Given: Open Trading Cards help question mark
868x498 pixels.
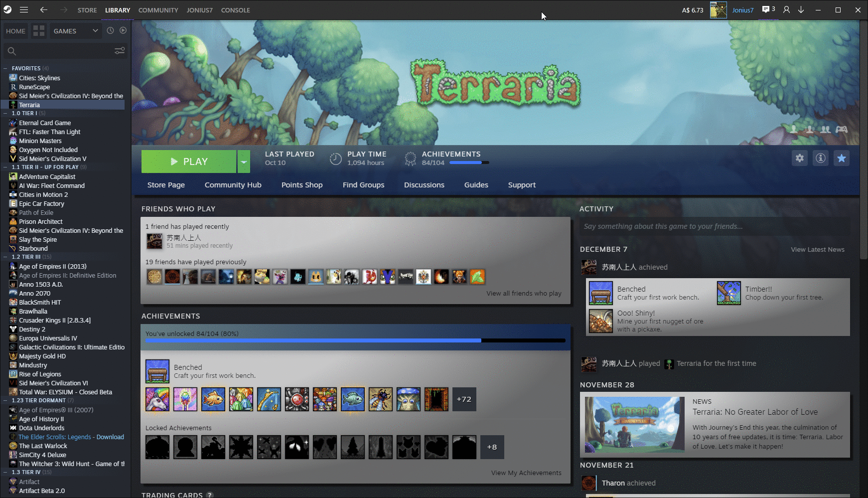Looking at the screenshot, I should [x=210, y=495].
